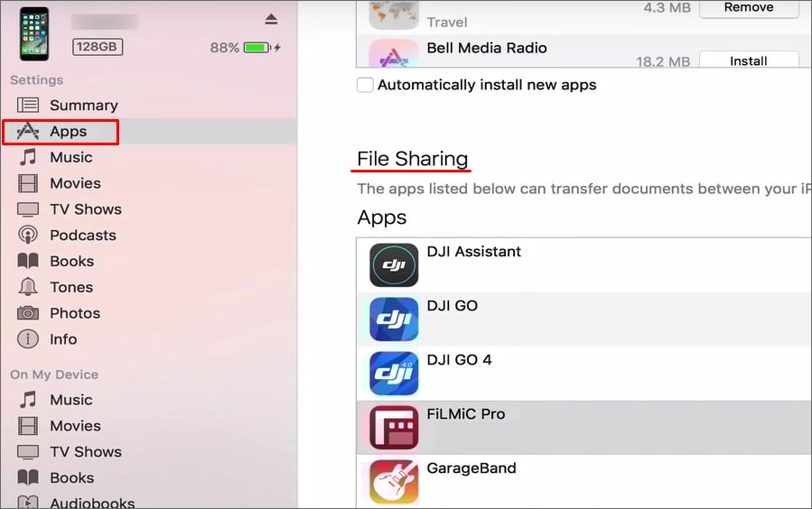Open the Podcasts icon

click(28, 235)
